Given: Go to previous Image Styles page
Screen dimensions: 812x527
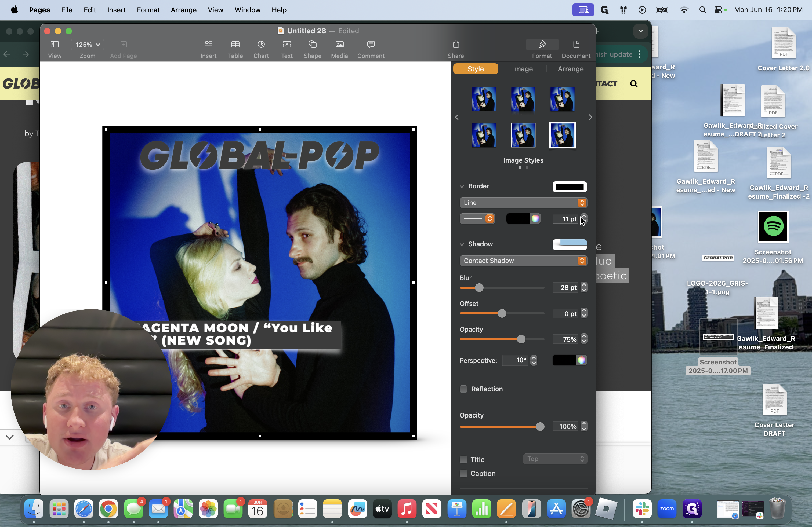Looking at the screenshot, I should [457, 117].
